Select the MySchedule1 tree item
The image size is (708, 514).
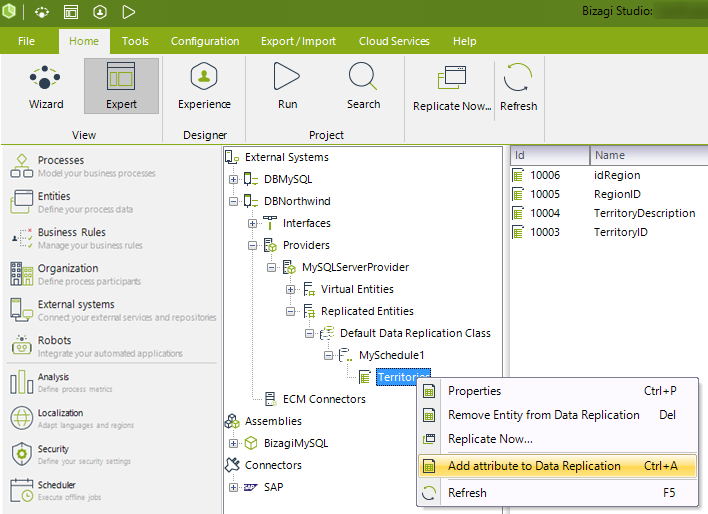coord(391,355)
